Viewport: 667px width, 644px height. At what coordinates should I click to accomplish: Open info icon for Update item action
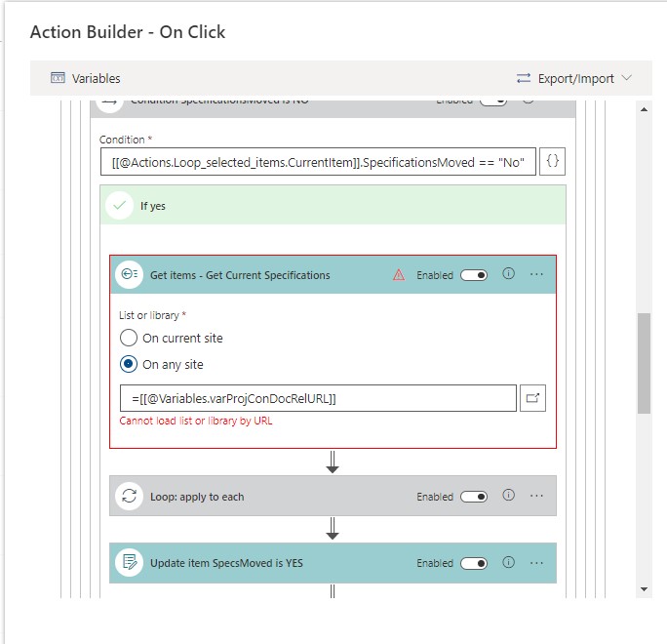click(508, 563)
